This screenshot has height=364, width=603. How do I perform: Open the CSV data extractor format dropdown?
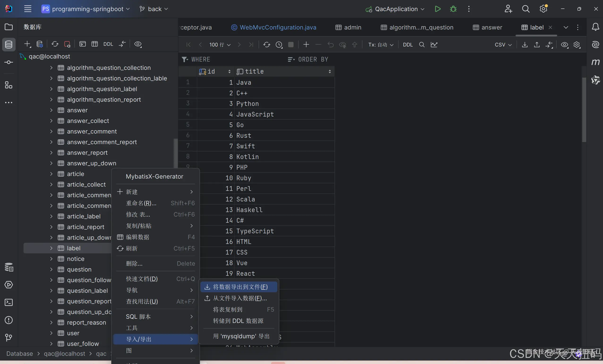click(x=503, y=45)
